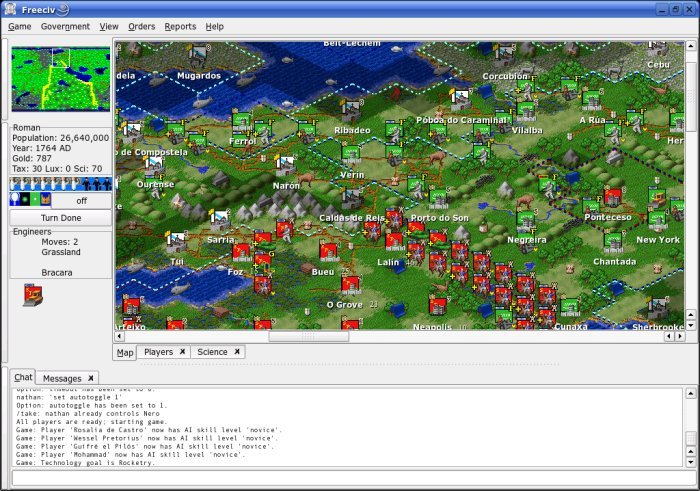700x491 pixels.
Task: Switch to the Chat tab
Action: tap(23, 377)
